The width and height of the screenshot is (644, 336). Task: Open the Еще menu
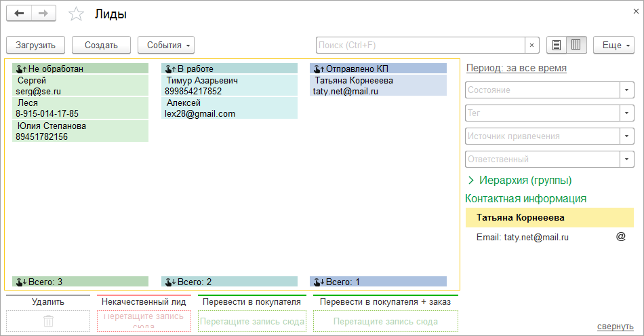click(x=613, y=45)
